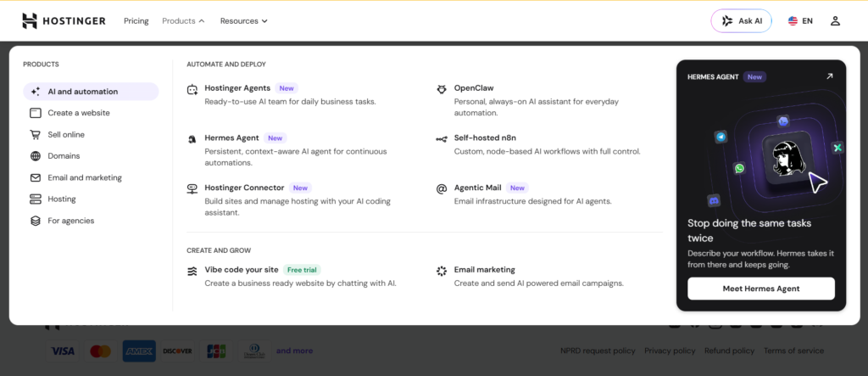Open Hermes Agent card arrow icon

[x=829, y=76]
